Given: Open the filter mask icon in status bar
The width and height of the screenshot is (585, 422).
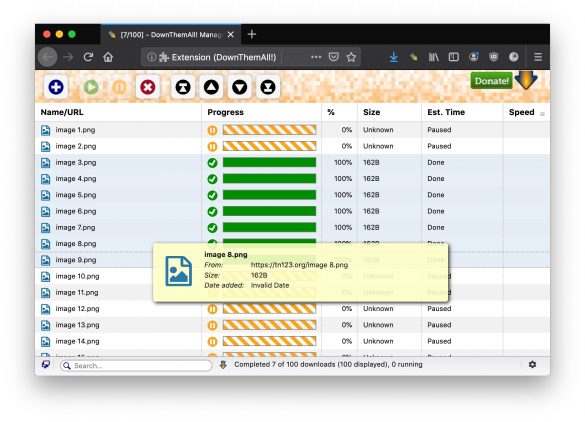Looking at the screenshot, I should 46,364.
